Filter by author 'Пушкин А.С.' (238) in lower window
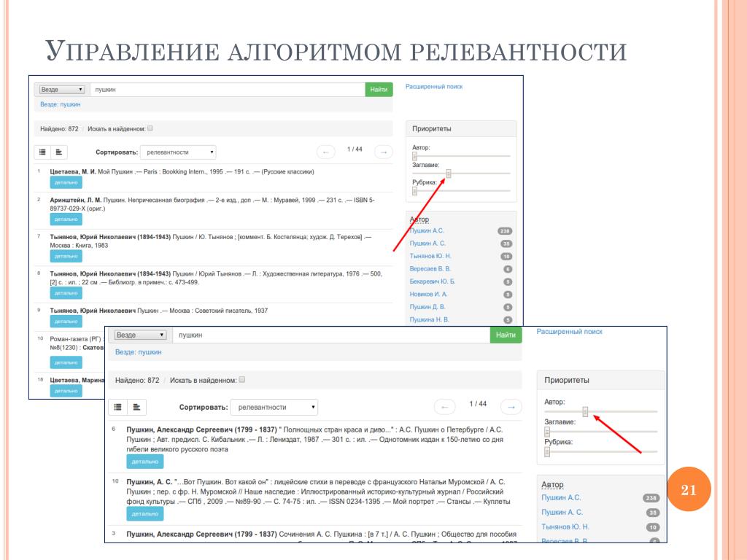Screen dimensions: 747x560 tap(561, 497)
